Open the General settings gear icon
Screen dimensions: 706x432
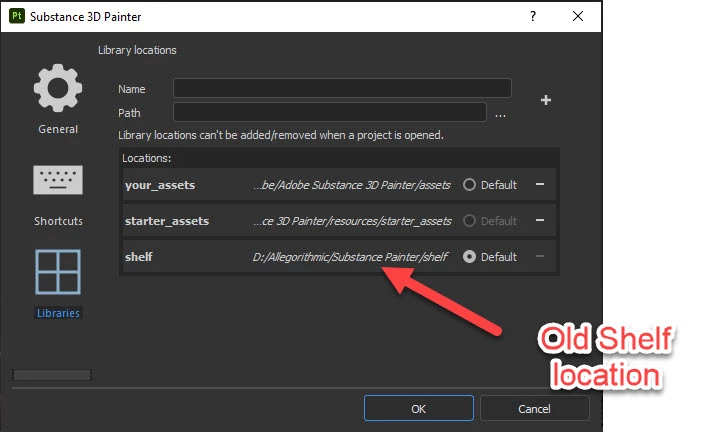tap(58, 88)
